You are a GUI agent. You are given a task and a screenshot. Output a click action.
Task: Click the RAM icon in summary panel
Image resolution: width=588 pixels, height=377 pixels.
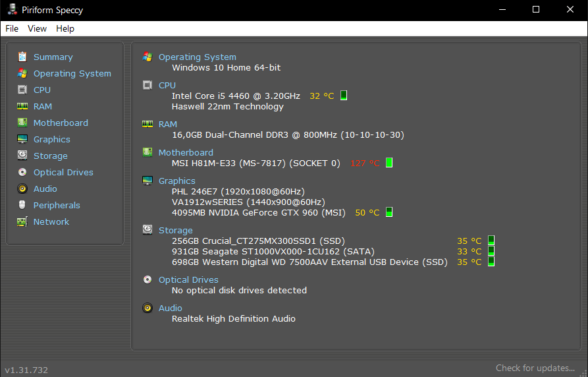(x=147, y=124)
